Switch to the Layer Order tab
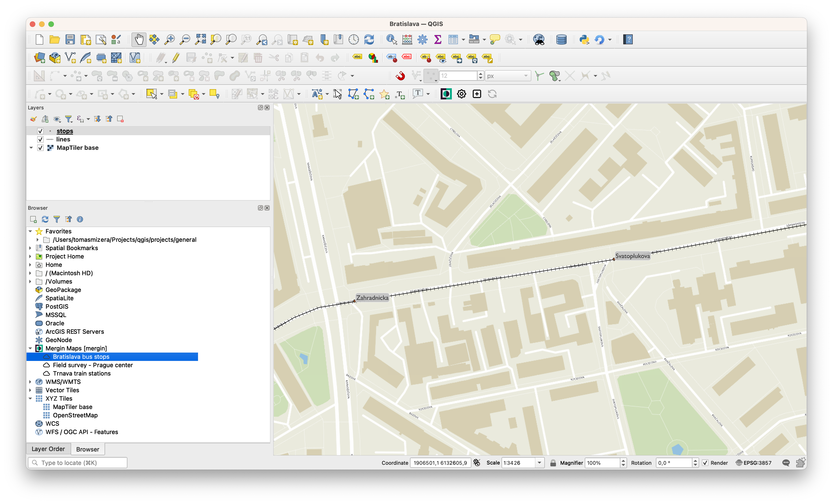 (x=48, y=449)
